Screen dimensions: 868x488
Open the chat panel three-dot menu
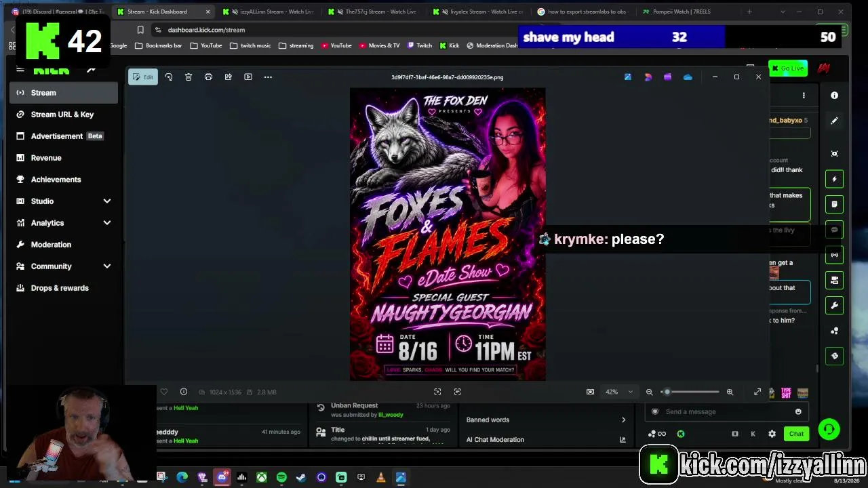tap(804, 96)
